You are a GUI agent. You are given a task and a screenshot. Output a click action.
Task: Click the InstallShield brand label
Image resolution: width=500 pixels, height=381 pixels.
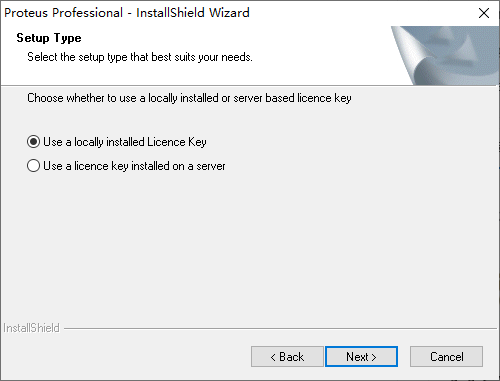click(31, 328)
